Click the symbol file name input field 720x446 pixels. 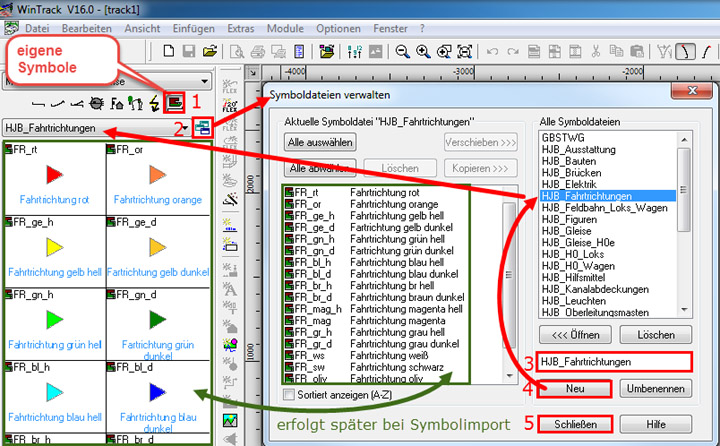tap(614, 362)
